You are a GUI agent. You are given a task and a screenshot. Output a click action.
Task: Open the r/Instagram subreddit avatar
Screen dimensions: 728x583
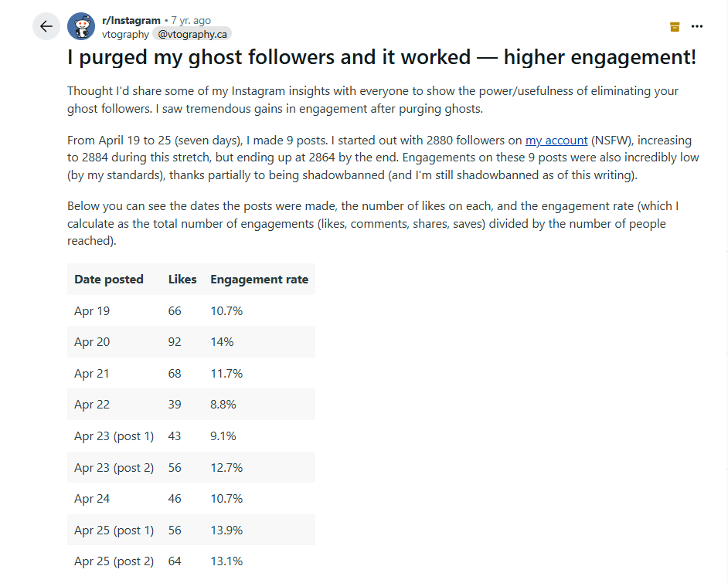pos(81,26)
